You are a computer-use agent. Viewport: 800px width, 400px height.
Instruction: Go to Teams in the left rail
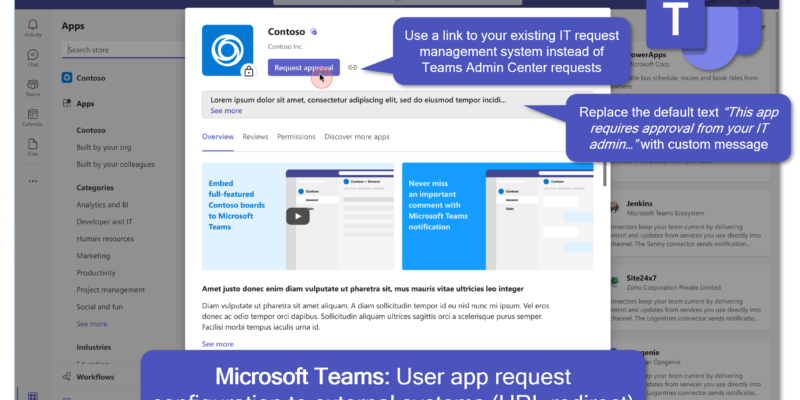pyautogui.click(x=33, y=88)
